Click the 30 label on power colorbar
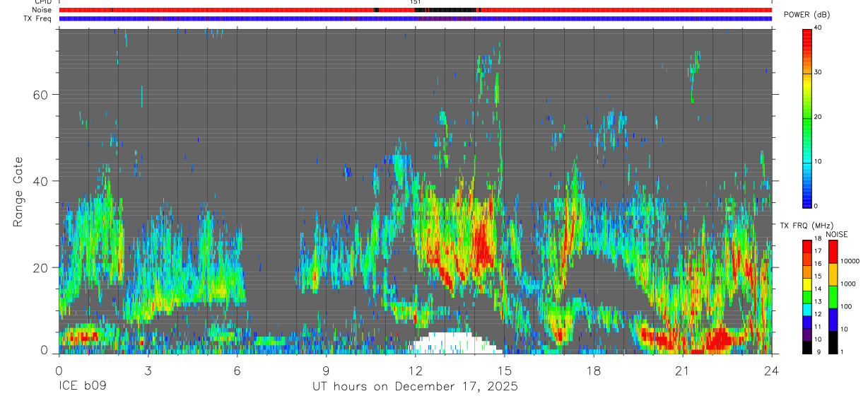 (819, 73)
